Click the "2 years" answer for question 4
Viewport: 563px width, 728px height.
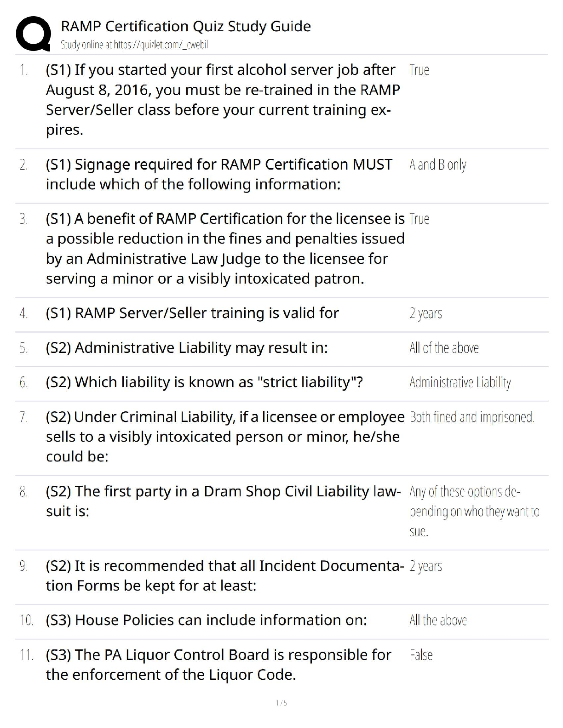click(x=425, y=313)
